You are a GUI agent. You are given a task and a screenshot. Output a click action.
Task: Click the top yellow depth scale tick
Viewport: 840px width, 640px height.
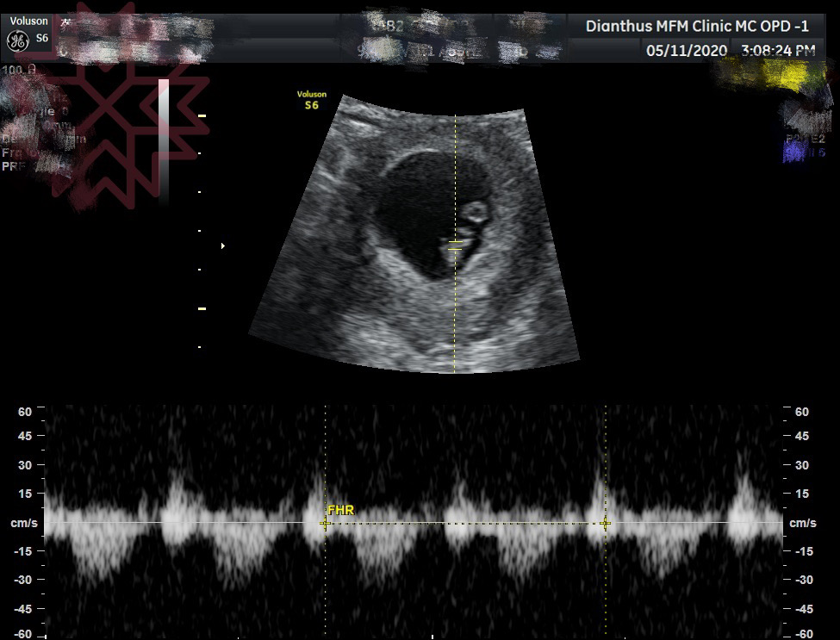click(202, 115)
